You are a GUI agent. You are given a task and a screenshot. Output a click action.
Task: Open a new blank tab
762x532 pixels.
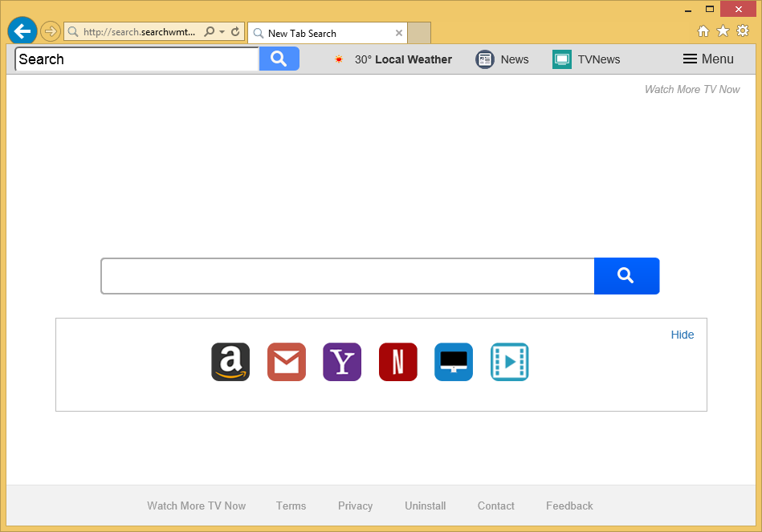pyautogui.click(x=419, y=33)
